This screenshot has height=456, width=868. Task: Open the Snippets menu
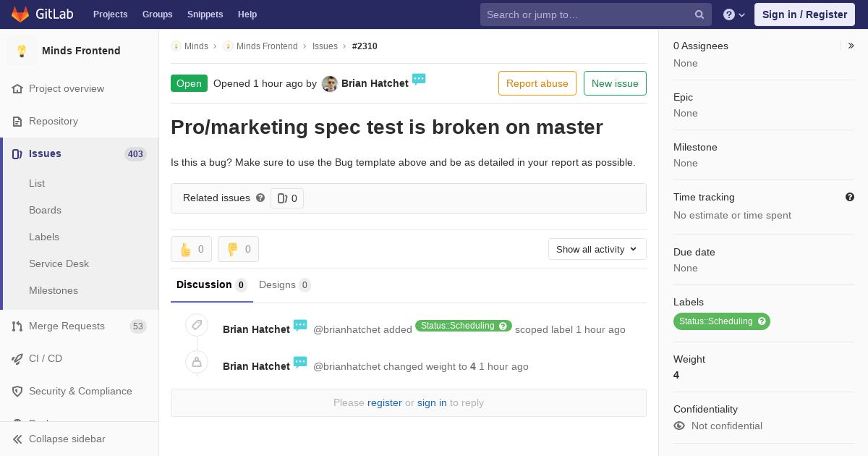[205, 14]
